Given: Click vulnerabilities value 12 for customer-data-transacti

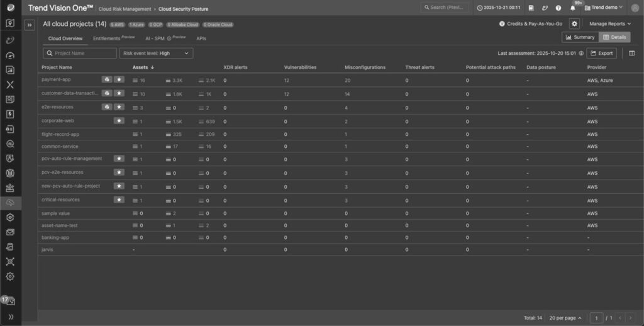Looking at the screenshot, I should 286,94.
